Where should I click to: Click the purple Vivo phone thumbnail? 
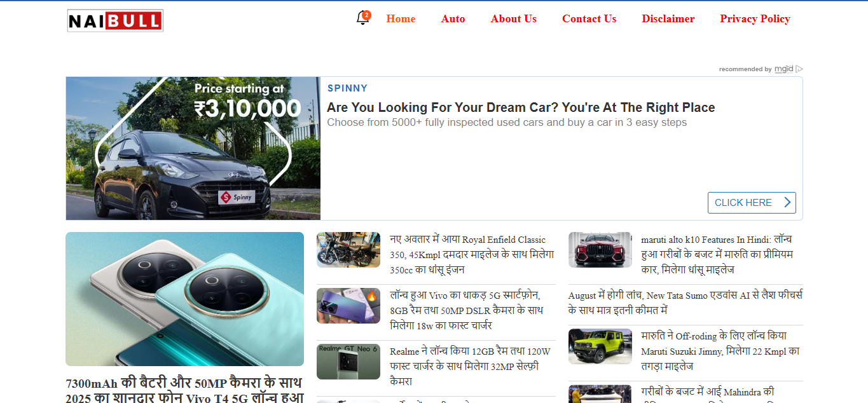pos(348,305)
